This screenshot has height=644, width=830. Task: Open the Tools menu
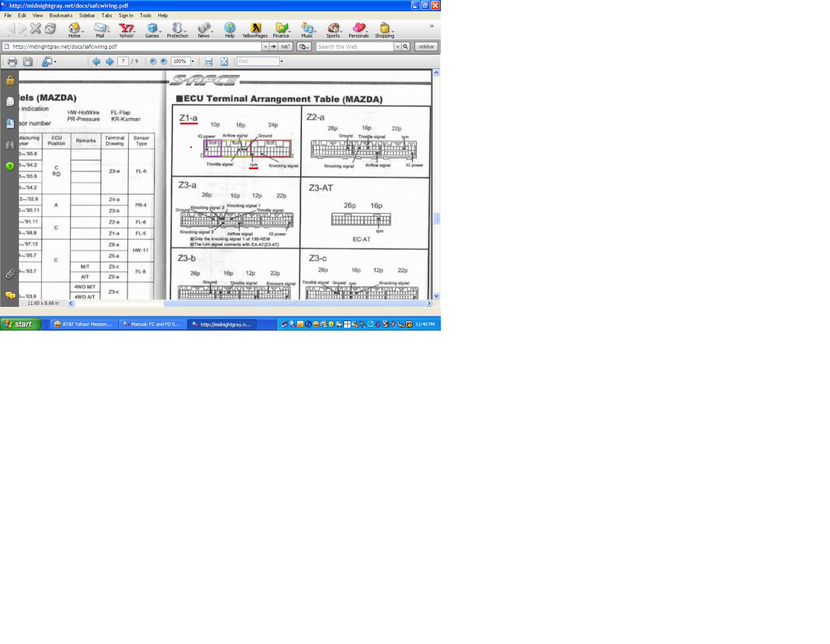(x=146, y=15)
